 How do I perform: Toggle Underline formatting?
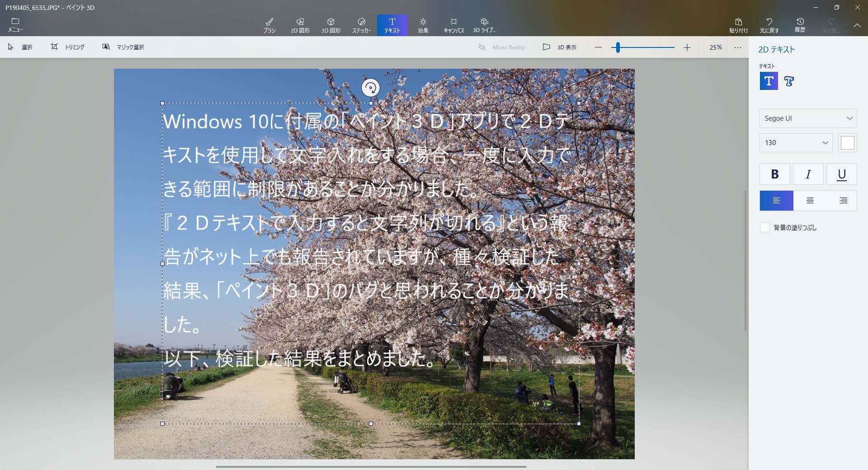tap(841, 174)
